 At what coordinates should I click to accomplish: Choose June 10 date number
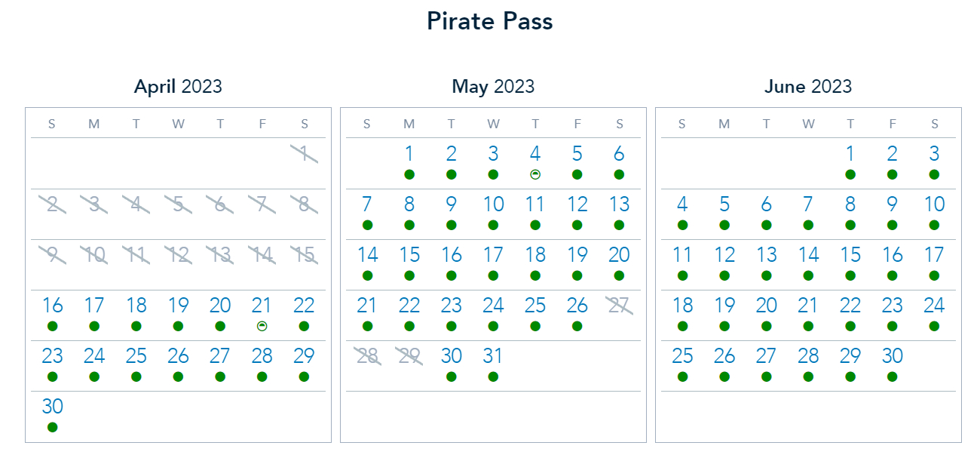pyautogui.click(x=935, y=204)
